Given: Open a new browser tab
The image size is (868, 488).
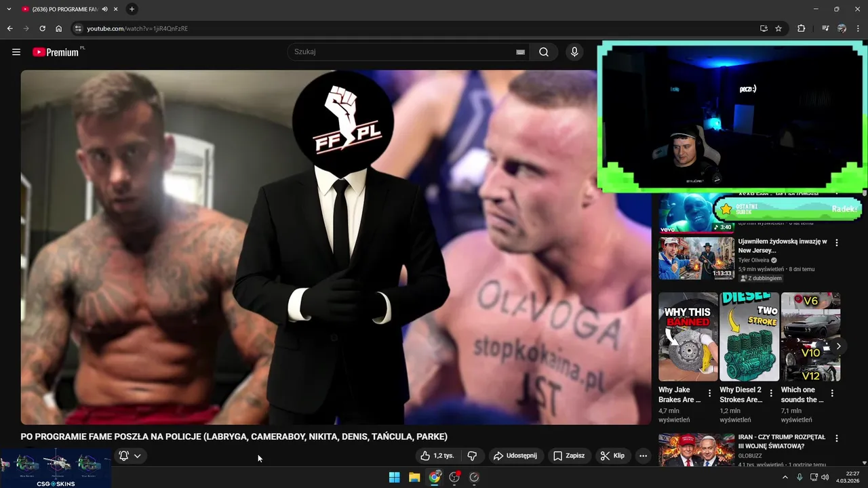Looking at the screenshot, I should pos(132,9).
